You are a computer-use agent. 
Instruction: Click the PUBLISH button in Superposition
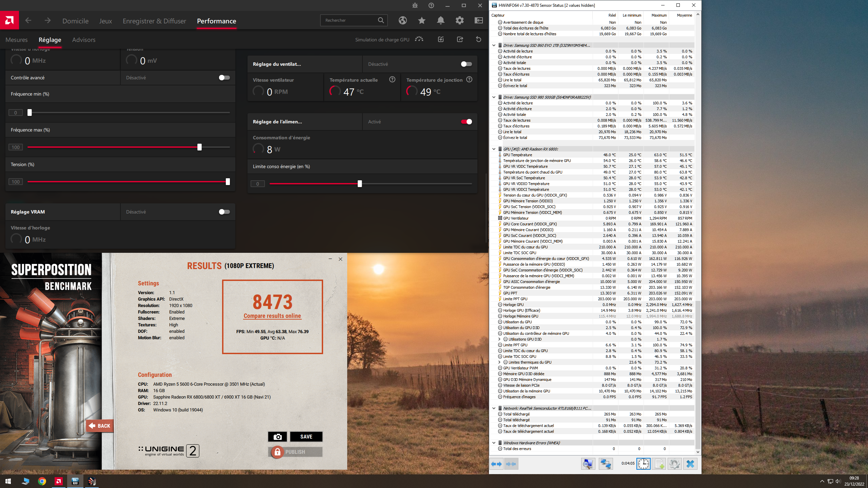295,452
